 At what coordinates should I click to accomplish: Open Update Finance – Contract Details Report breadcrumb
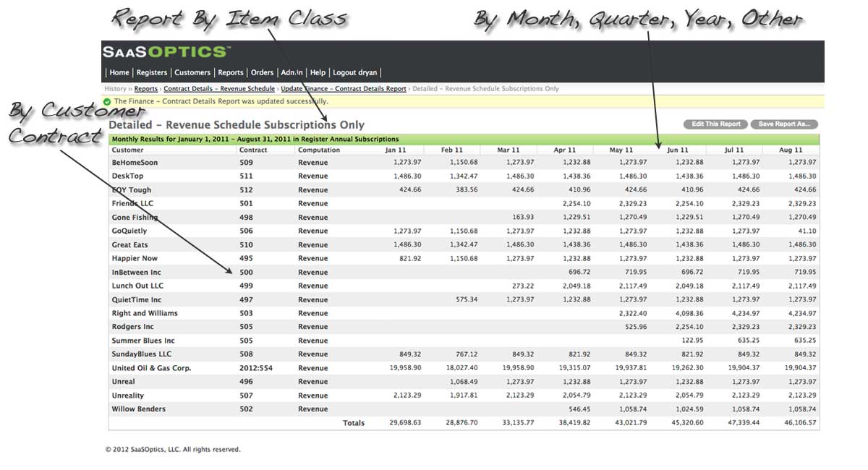(344, 89)
